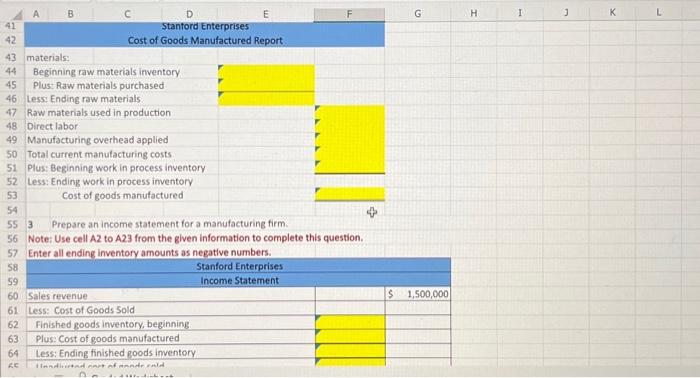
Task: Select column H header
Action: coord(474,13)
